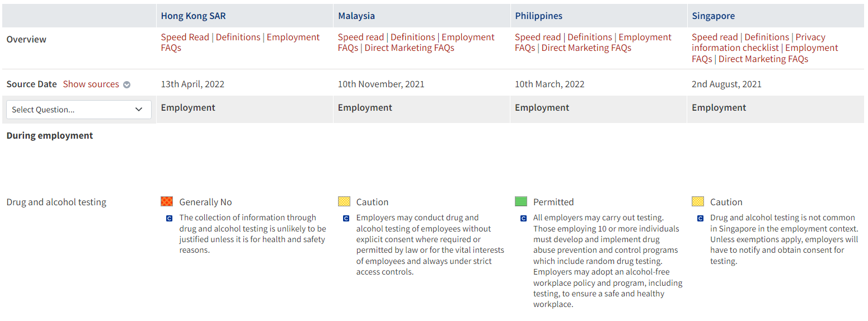Open Hong Kong SAR Speed Read link
This screenshot has height=321, width=868.
(185, 37)
